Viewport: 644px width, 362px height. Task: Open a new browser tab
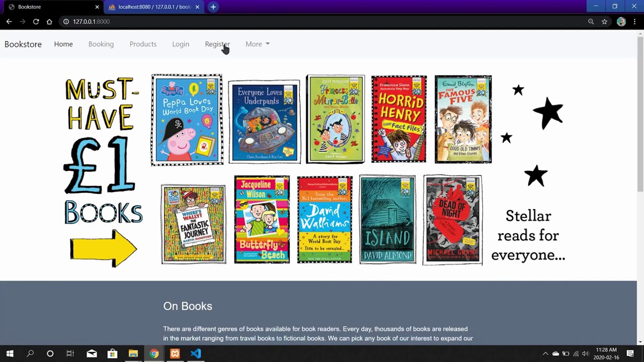tap(213, 7)
